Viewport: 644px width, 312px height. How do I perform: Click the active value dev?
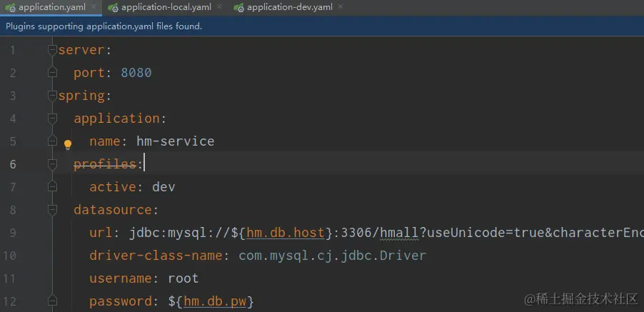164,187
